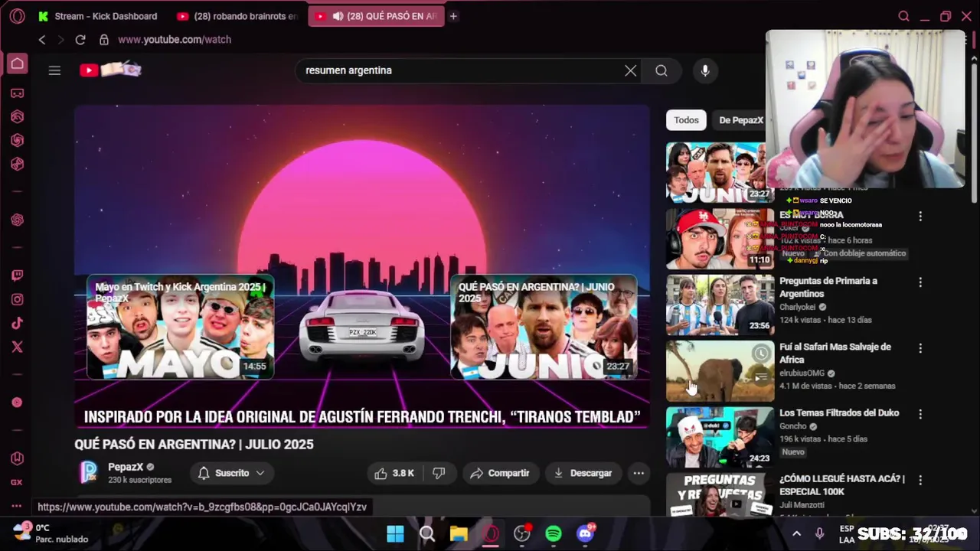This screenshot has width=980, height=551.
Task: Switch to robando brainrots tab
Action: pos(237,16)
